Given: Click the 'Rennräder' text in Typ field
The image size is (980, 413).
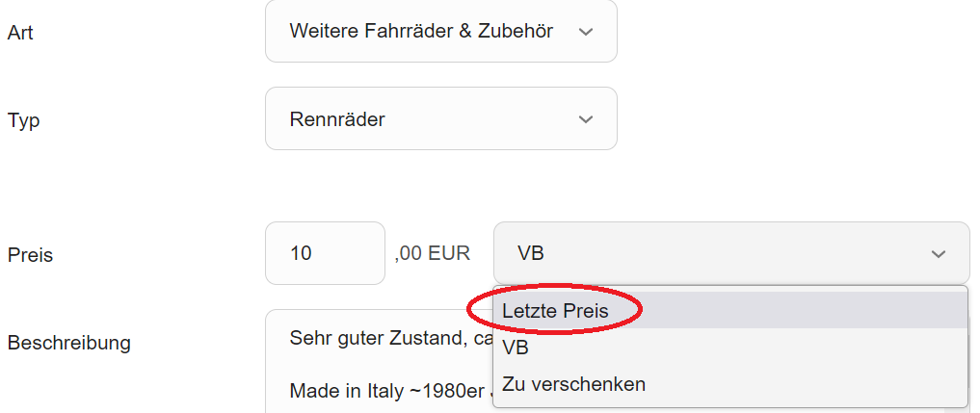Looking at the screenshot, I should 337,119.
